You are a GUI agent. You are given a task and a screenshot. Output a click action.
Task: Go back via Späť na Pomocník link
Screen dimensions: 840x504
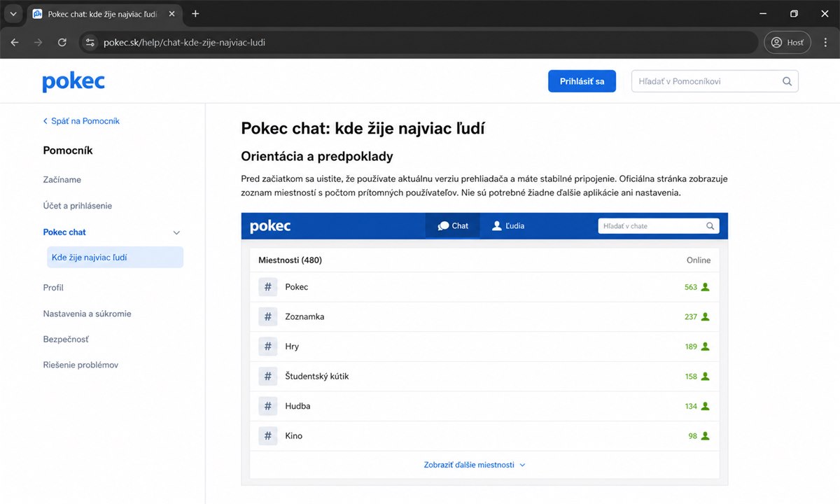coord(81,121)
